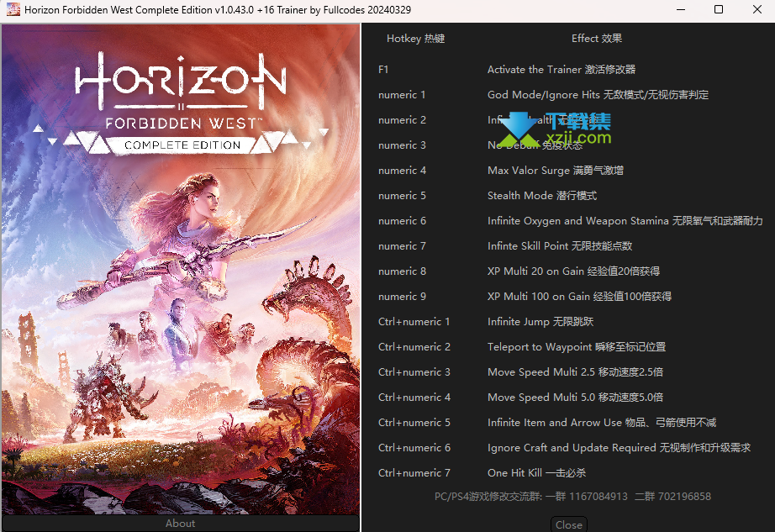
Task: Select 'Activate the Trainer 激活修改器'
Action: [x=561, y=70]
